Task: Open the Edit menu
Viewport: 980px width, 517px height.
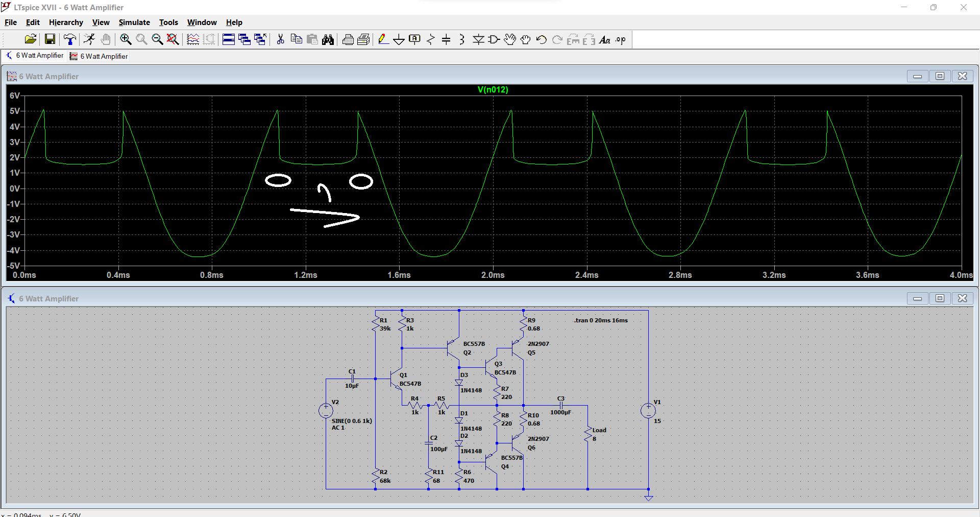Action: tap(33, 22)
